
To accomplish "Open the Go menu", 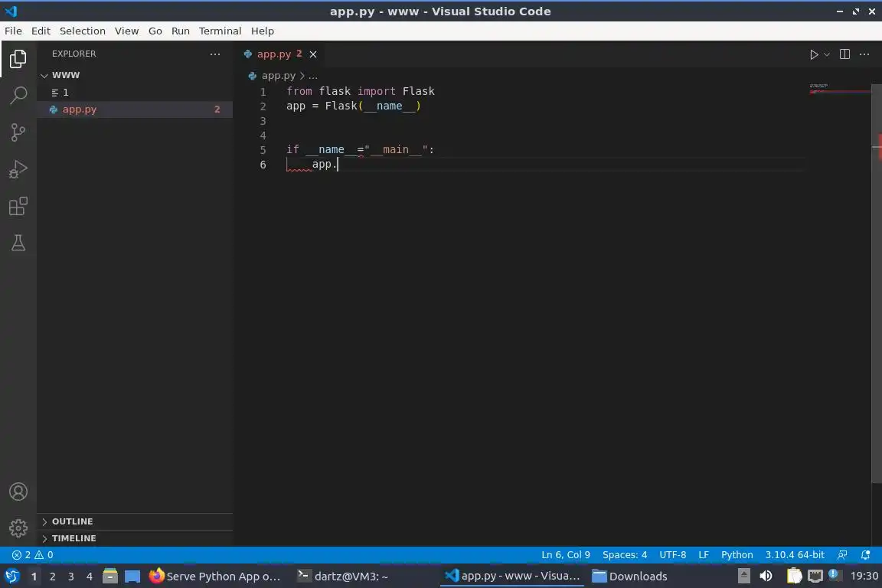I will point(155,31).
